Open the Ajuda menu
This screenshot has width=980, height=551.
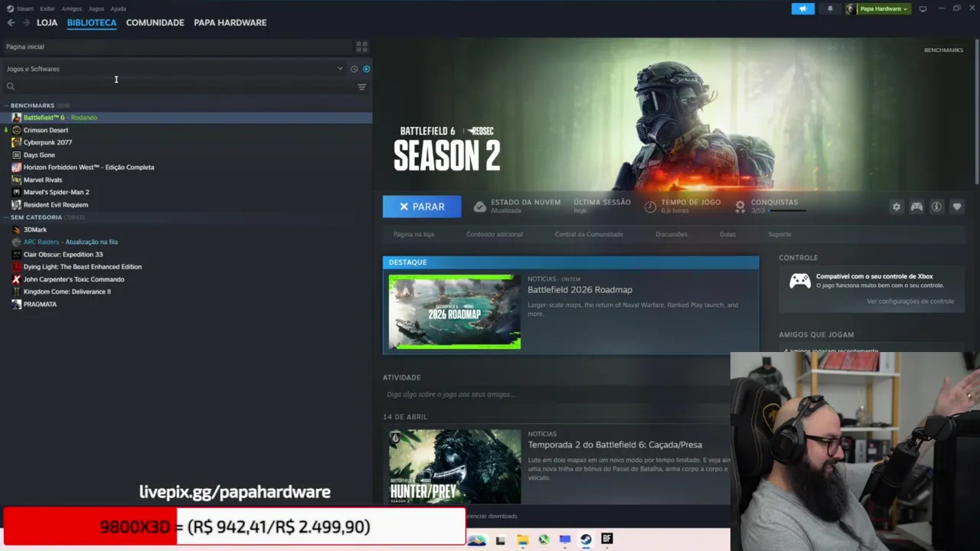pyautogui.click(x=118, y=8)
